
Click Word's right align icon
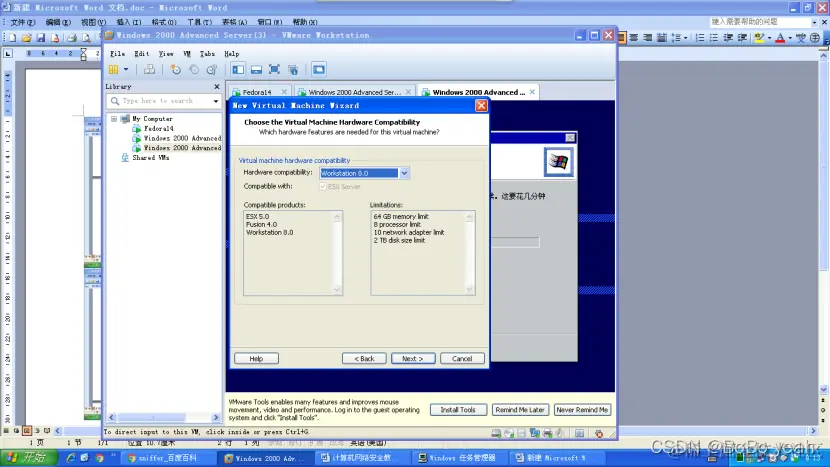(647, 38)
